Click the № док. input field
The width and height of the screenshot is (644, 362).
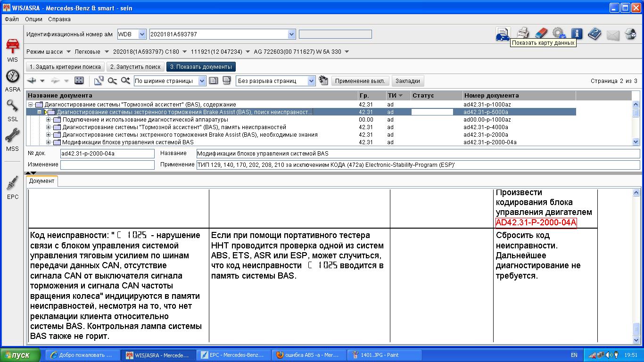point(107,154)
